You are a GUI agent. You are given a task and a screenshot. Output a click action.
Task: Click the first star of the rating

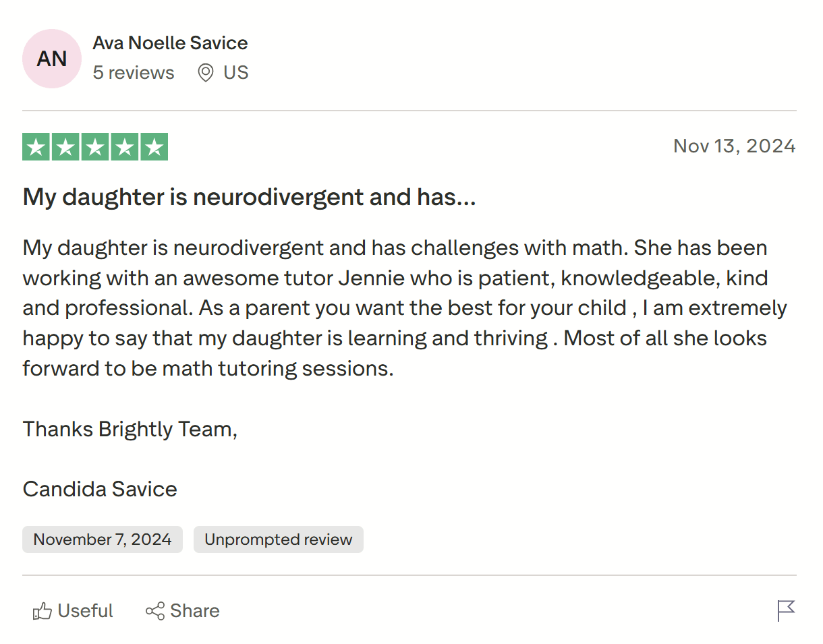[x=36, y=146]
